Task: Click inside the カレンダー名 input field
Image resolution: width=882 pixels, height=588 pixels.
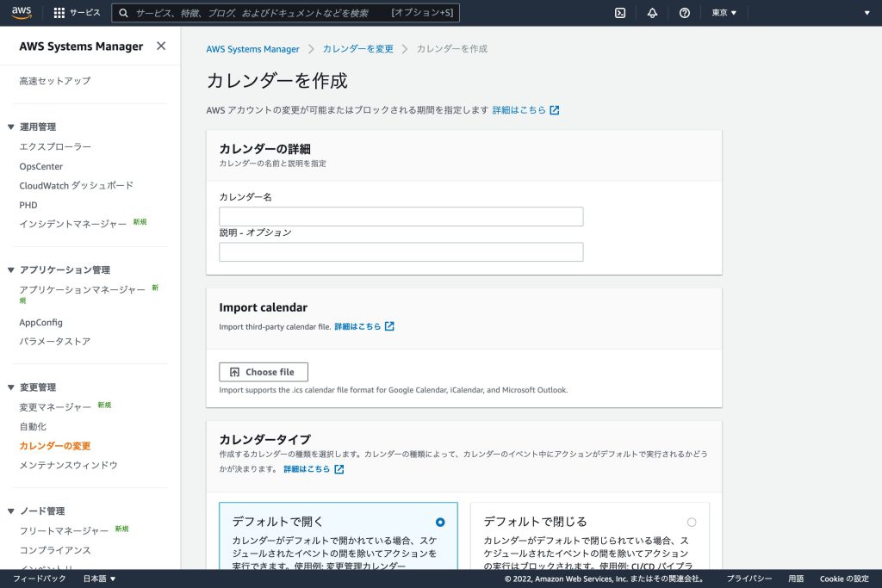Action: pos(401,216)
